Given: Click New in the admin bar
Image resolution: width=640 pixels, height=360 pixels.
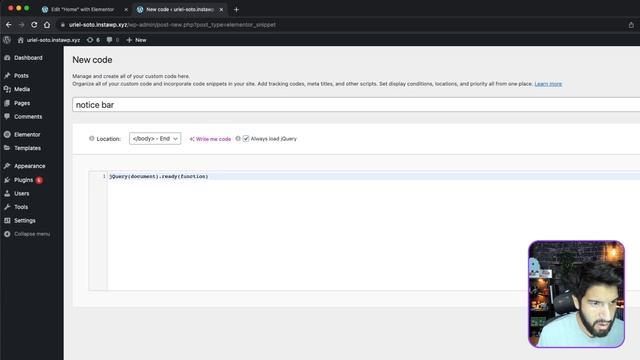Looking at the screenshot, I should [x=136, y=40].
